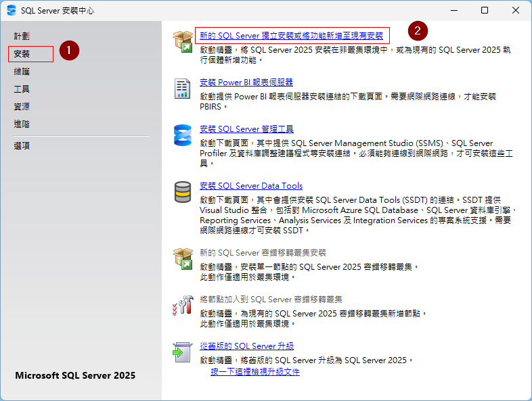Go to the 資源 section
This screenshot has height=401, width=532.
pos(22,106)
